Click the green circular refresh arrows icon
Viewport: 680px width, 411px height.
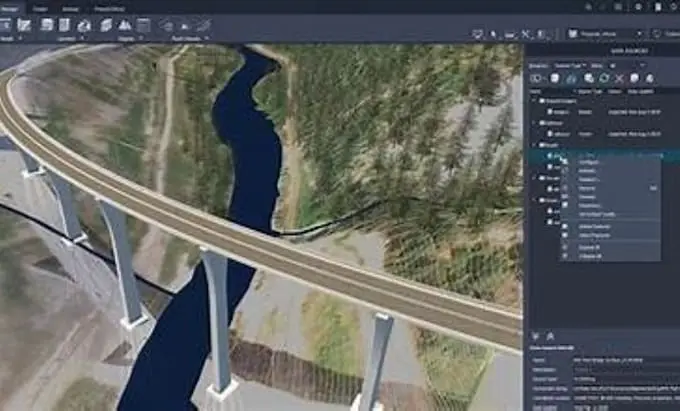(x=604, y=78)
